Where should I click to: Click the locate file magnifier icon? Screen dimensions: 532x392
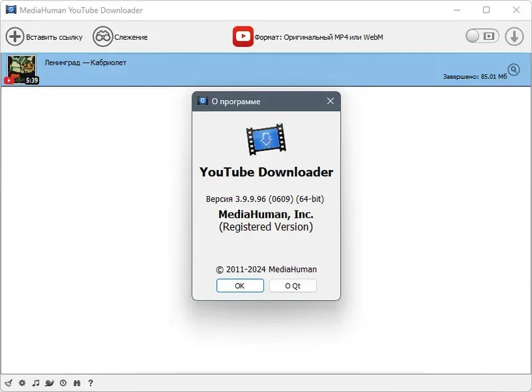pos(514,70)
